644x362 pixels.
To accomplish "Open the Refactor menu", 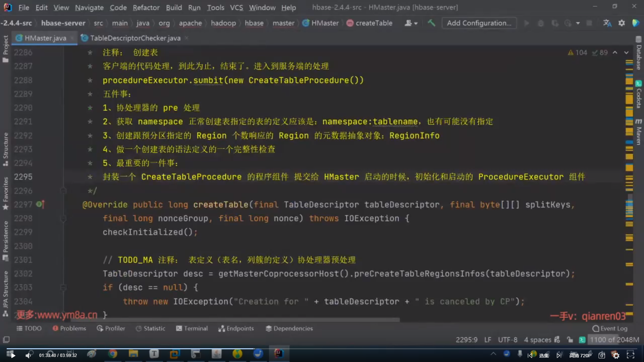I will tap(146, 7).
